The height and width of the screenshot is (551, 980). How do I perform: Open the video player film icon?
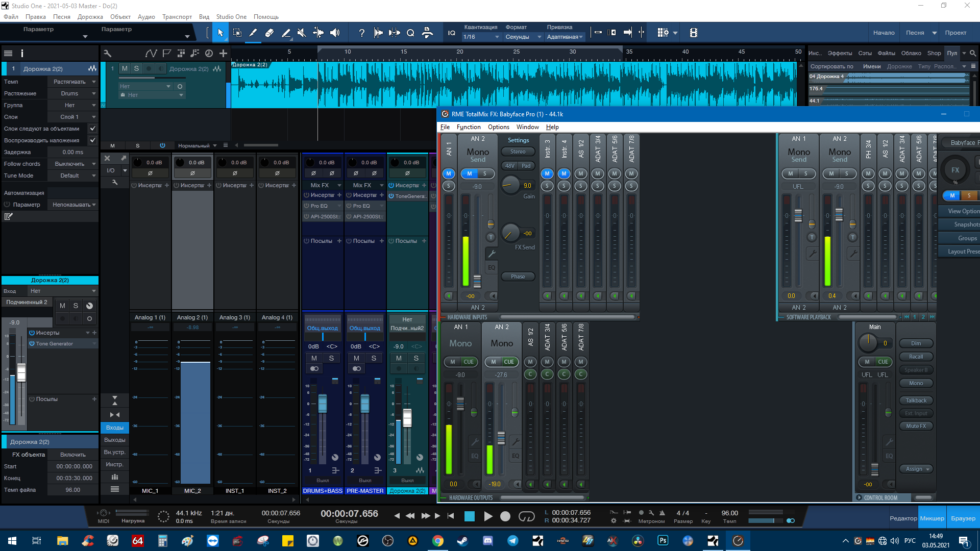click(693, 33)
